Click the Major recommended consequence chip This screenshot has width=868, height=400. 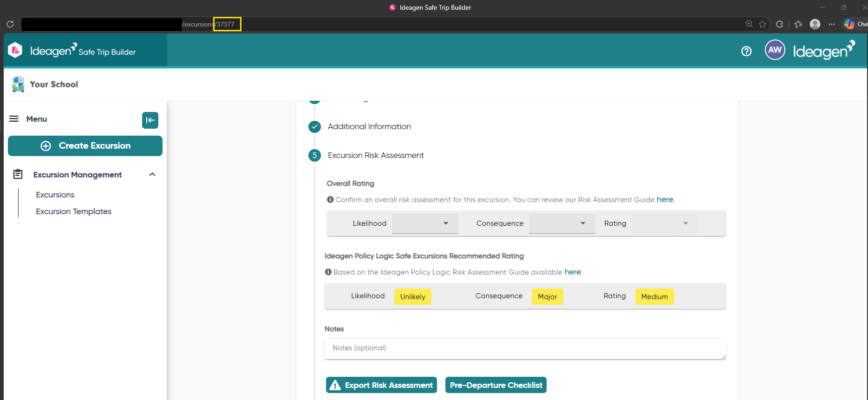[x=548, y=297]
